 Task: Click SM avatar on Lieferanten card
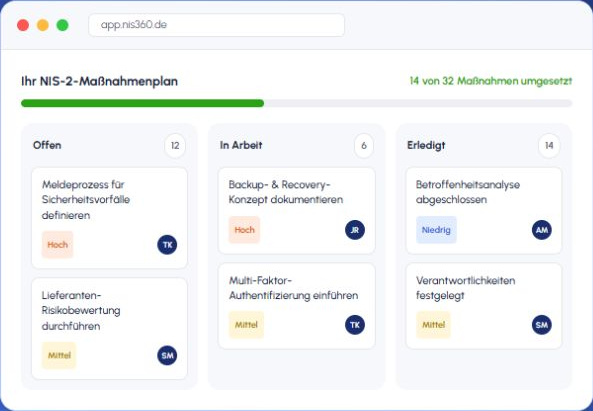point(167,355)
